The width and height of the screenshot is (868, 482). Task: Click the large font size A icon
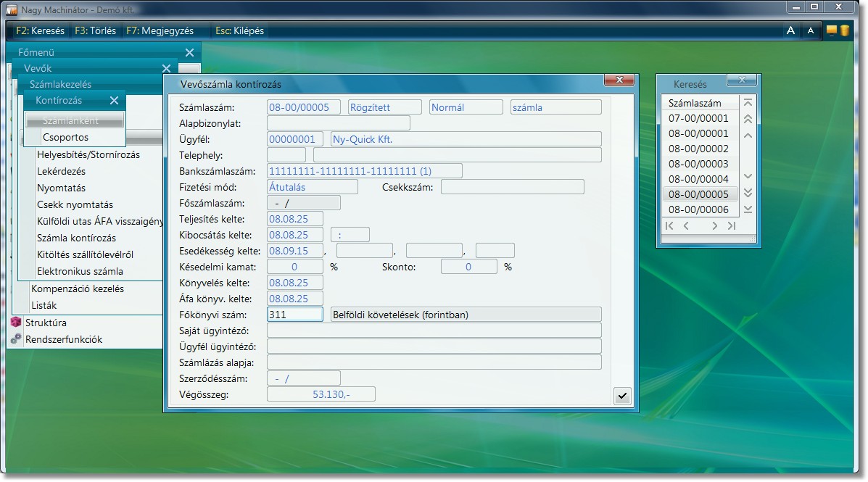(x=791, y=31)
